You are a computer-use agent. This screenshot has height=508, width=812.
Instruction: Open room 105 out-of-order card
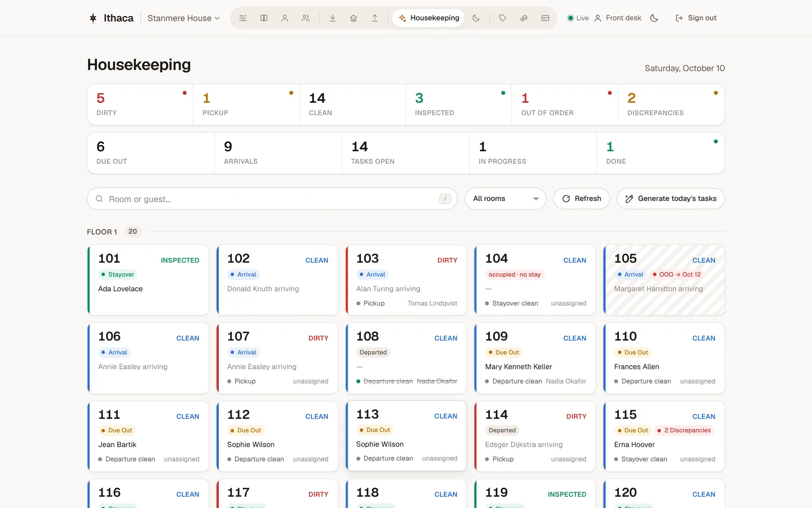pos(664,280)
